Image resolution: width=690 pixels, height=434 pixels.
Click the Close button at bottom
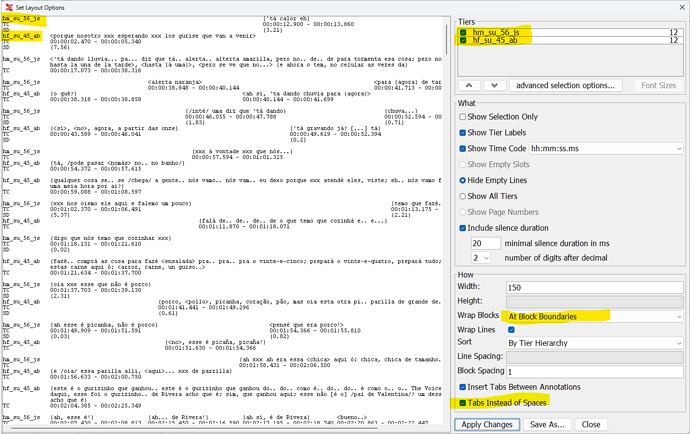click(591, 424)
